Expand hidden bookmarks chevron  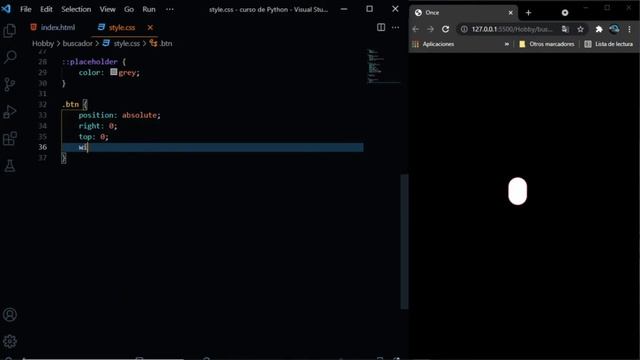pos(507,44)
